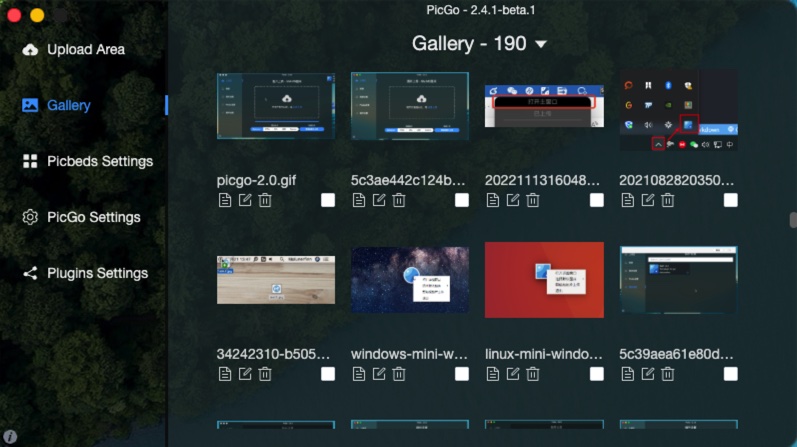
Task: Copy link icon for picgo-2.0.gif
Action: click(x=225, y=200)
